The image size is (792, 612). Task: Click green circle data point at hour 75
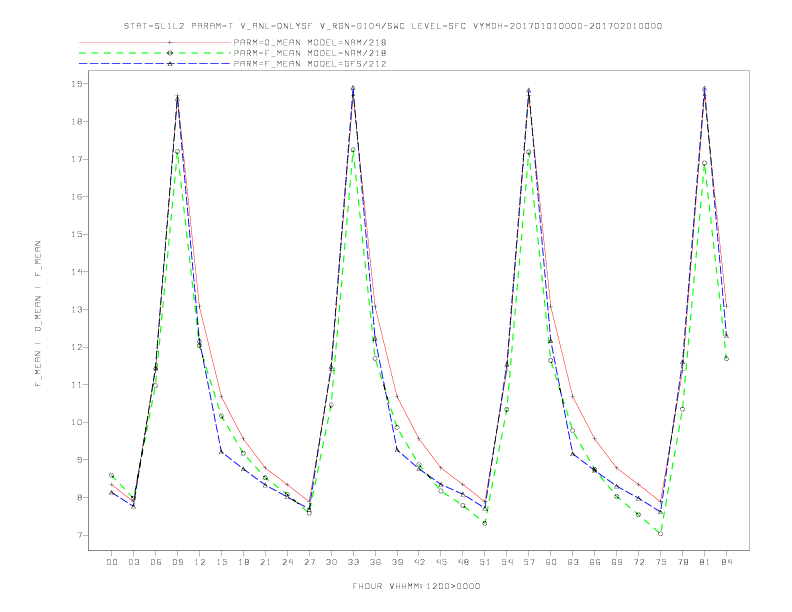[x=661, y=534]
